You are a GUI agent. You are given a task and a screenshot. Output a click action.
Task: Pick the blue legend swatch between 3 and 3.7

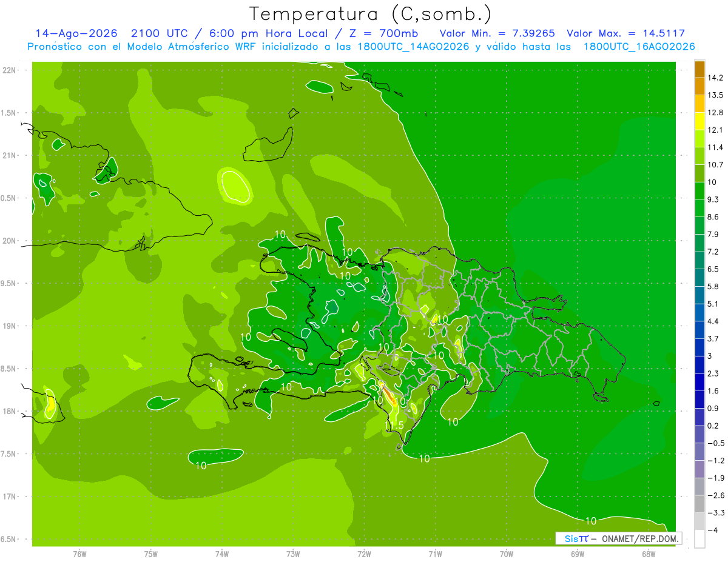[699, 347]
